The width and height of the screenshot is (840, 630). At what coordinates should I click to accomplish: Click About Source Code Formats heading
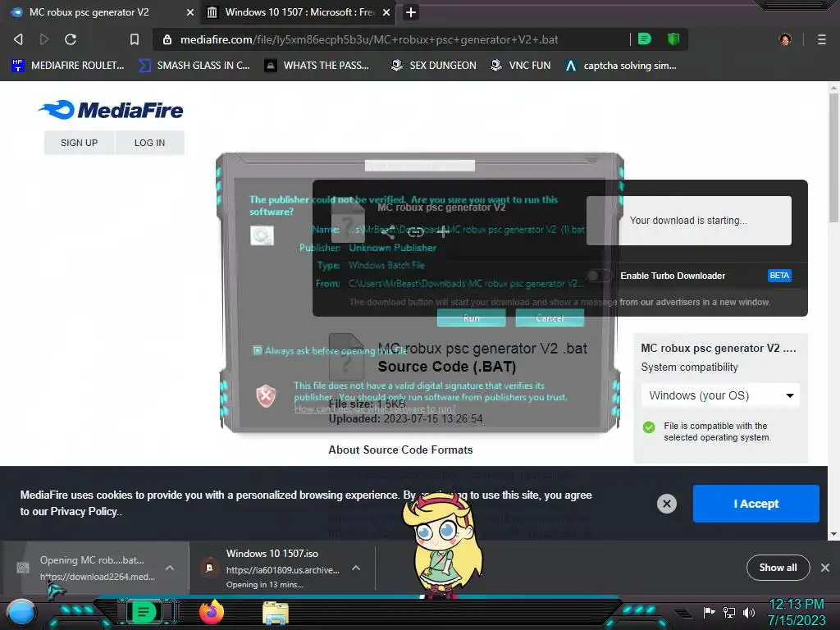[x=400, y=450]
